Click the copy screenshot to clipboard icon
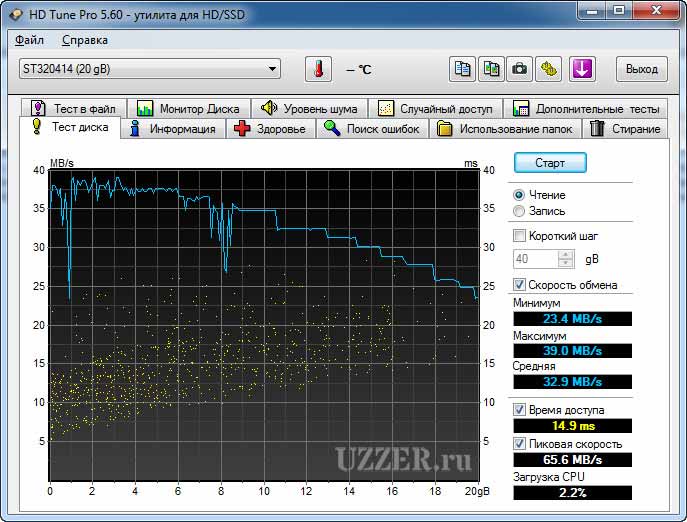This screenshot has height=522, width=687. 491,69
